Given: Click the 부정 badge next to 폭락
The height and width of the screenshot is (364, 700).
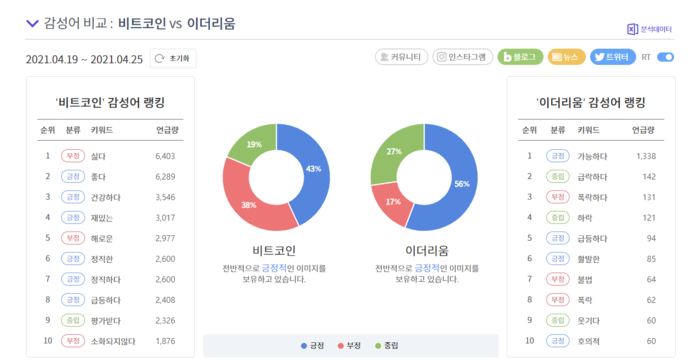Looking at the screenshot, I should [x=558, y=300].
